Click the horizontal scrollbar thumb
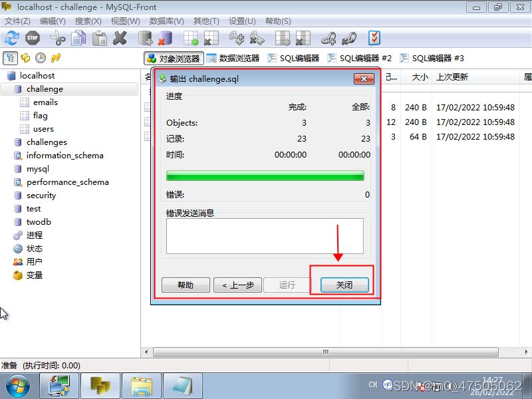 point(326,352)
